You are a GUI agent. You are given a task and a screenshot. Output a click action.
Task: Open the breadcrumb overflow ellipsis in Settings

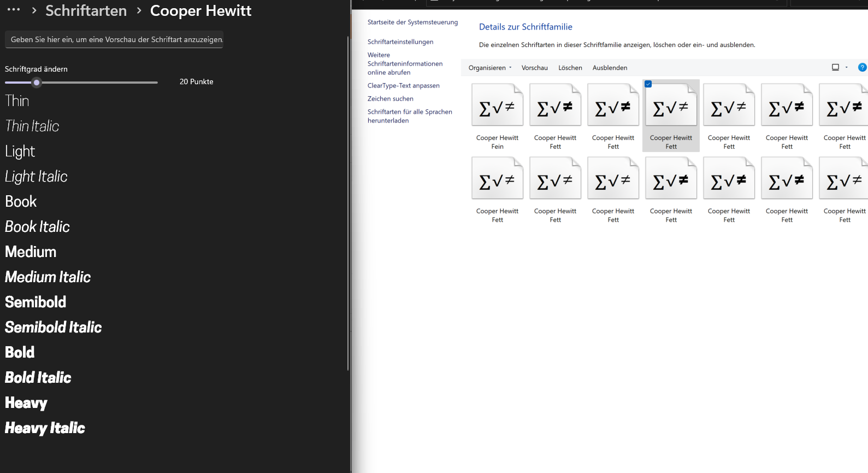tap(14, 10)
